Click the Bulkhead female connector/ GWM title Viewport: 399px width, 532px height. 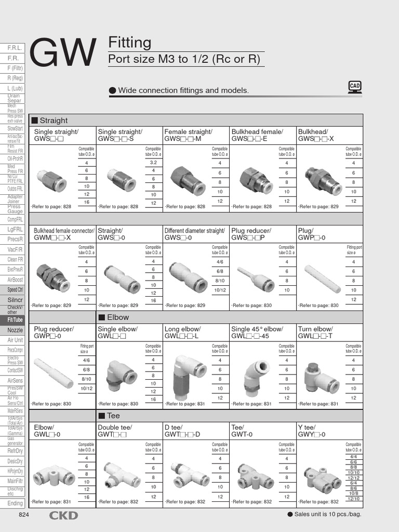point(64,234)
